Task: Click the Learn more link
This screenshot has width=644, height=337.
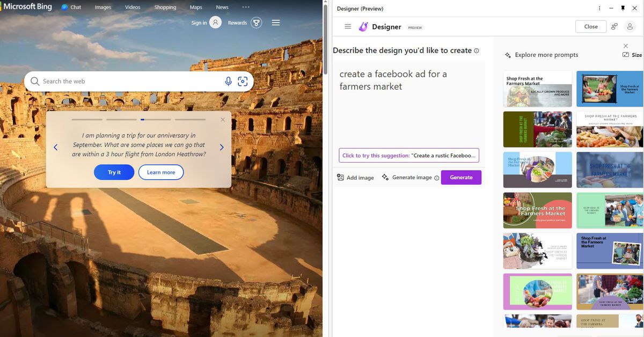Action: (x=160, y=172)
